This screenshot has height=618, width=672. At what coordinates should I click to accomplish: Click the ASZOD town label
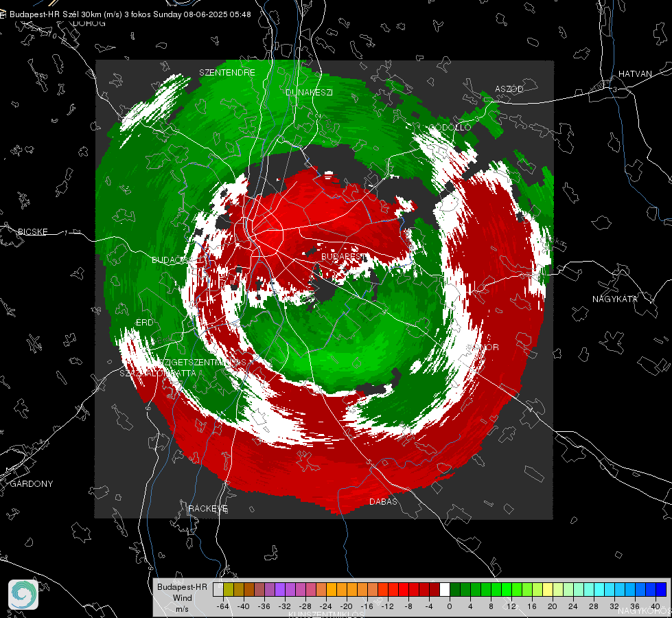[x=509, y=89]
